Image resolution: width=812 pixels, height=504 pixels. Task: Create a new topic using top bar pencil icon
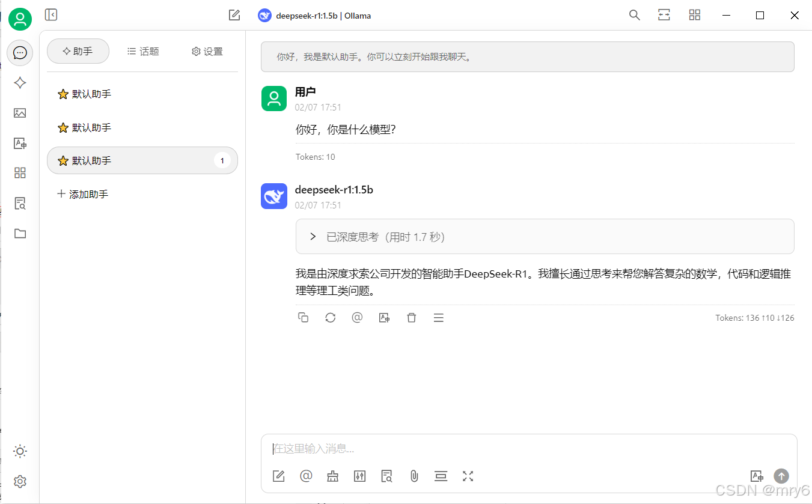pos(234,15)
